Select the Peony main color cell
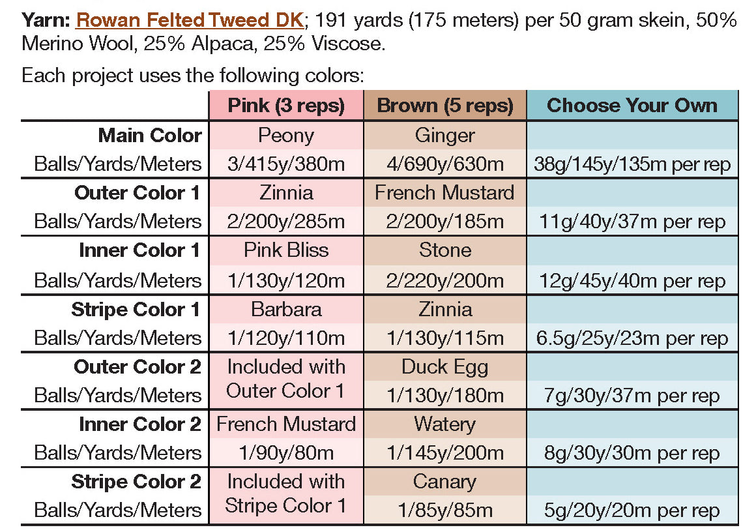This screenshot has height=532, width=756. point(286,135)
